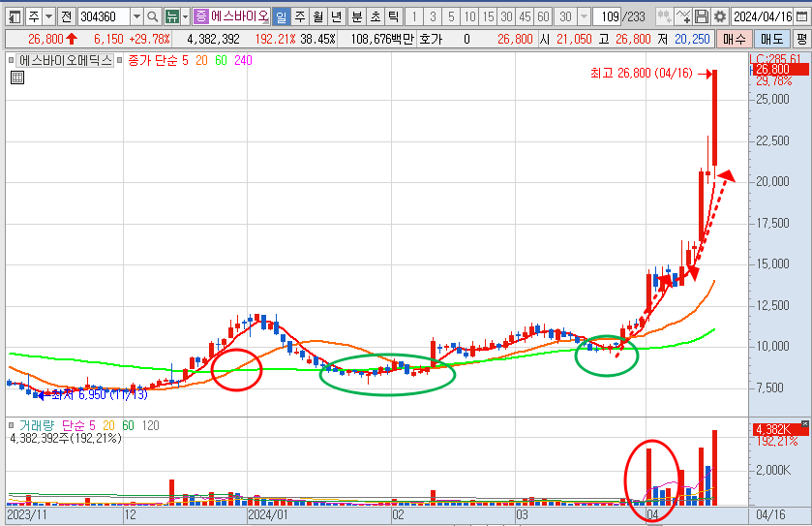Open chart settings gear icon

pos(720,17)
